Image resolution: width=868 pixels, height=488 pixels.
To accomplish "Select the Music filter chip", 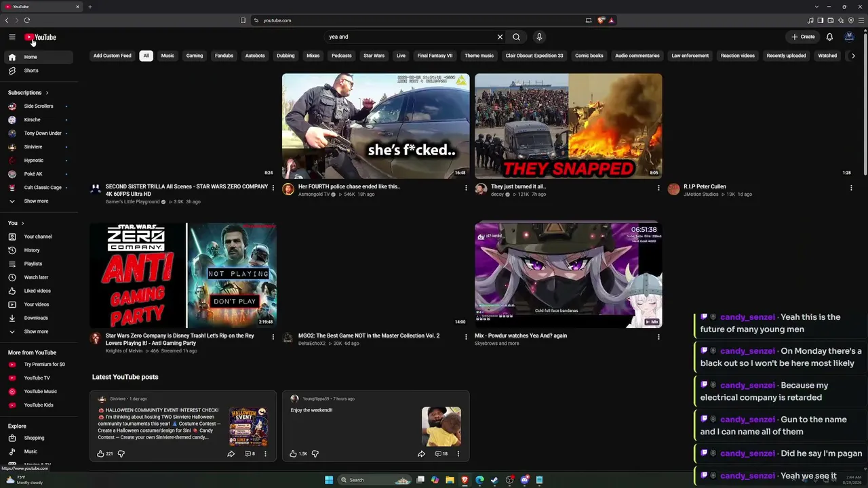I will pos(167,56).
